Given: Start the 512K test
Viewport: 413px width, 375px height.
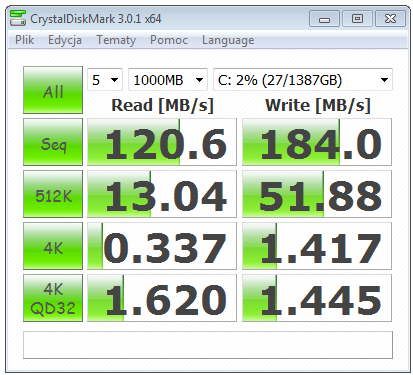Looking at the screenshot, I should (53, 194).
